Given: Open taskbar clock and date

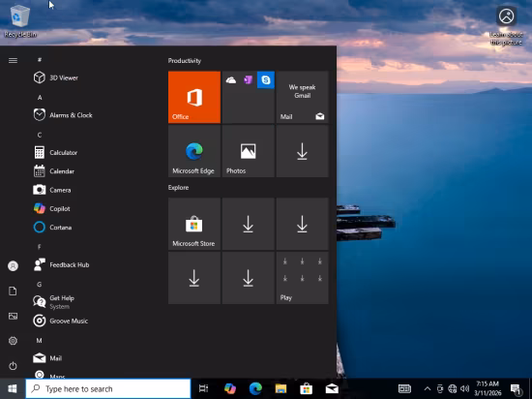Looking at the screenshot, I should [488, 388].
